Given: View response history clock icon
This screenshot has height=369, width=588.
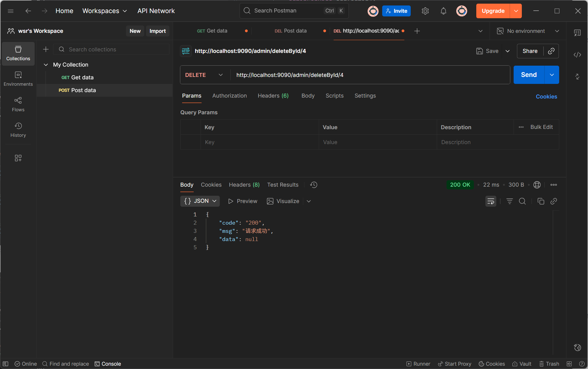Looking at the screenshot, I should tap(314, 185).
